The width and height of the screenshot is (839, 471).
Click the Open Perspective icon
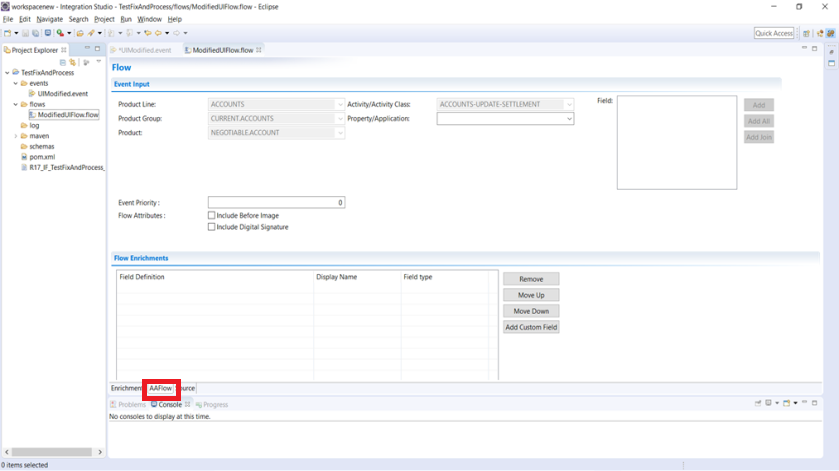click(807, 33)
